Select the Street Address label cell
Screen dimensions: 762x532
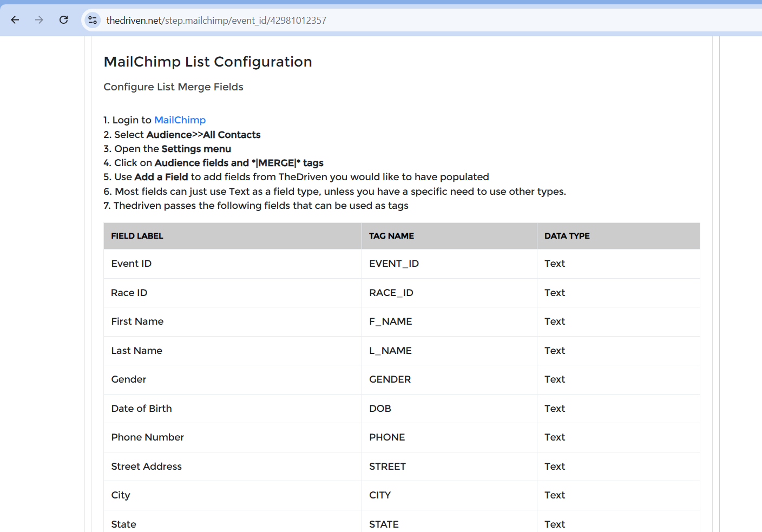coord(233,467)
